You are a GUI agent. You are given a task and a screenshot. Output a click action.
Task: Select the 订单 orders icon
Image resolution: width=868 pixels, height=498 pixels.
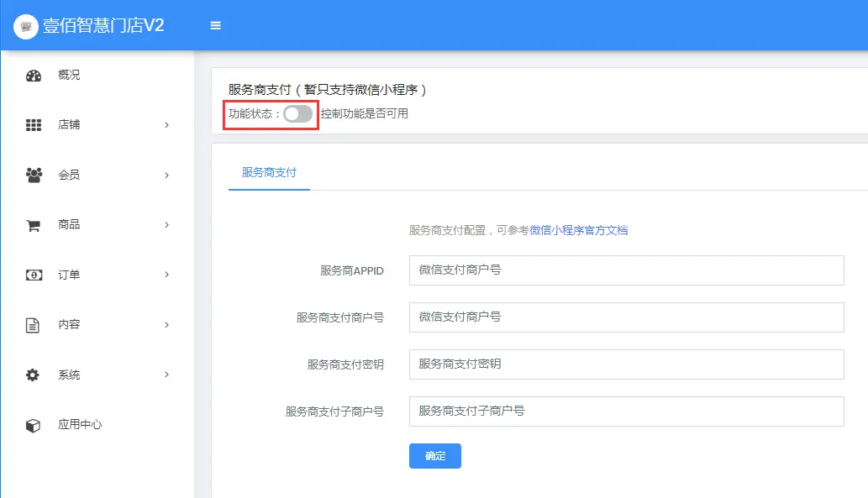[33, 275]
